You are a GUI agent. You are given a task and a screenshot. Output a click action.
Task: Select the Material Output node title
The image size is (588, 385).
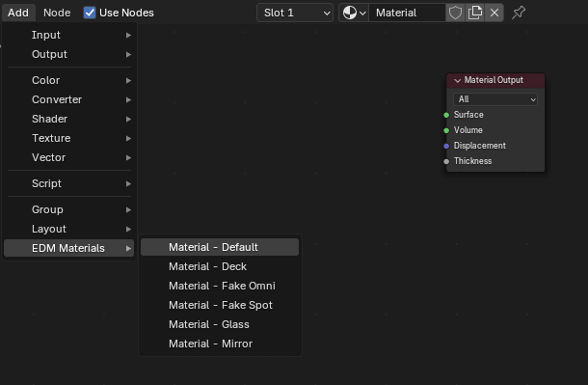click(494, 80)
